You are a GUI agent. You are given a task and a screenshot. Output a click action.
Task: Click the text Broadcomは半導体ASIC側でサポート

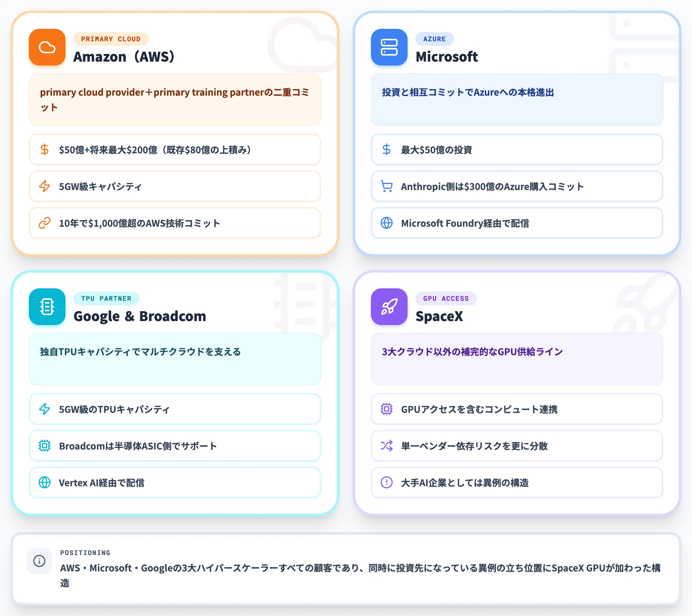[x=138, y=446]
